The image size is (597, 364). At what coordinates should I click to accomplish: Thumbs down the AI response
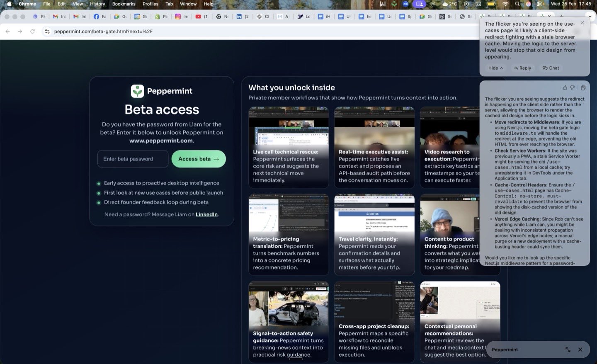(573, 87)
